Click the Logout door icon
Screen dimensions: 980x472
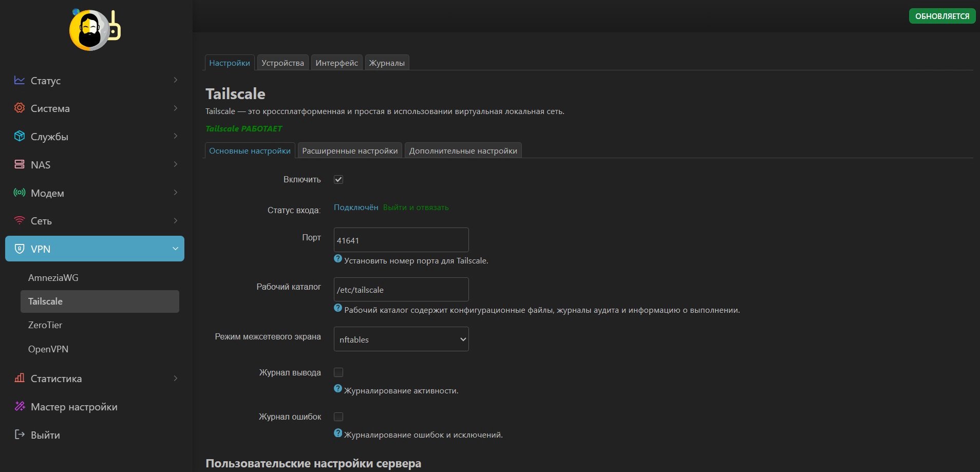point(20,435)
